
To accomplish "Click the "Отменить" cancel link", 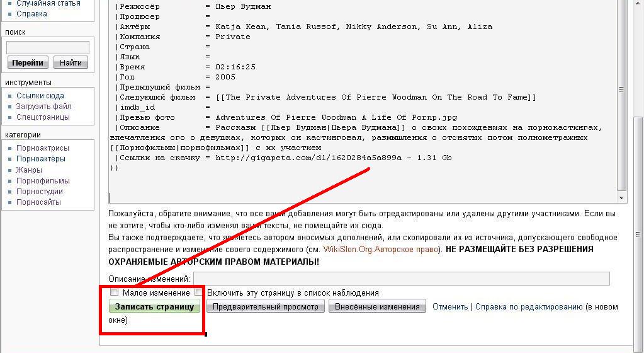I will 450,307.
